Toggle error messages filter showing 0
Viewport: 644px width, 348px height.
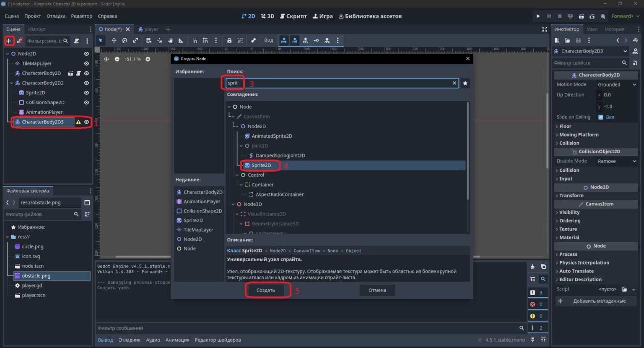click(537, 304)
